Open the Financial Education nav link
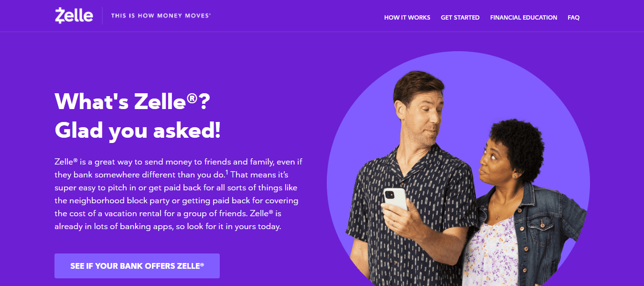644x286 pixels. pos(524,18)
